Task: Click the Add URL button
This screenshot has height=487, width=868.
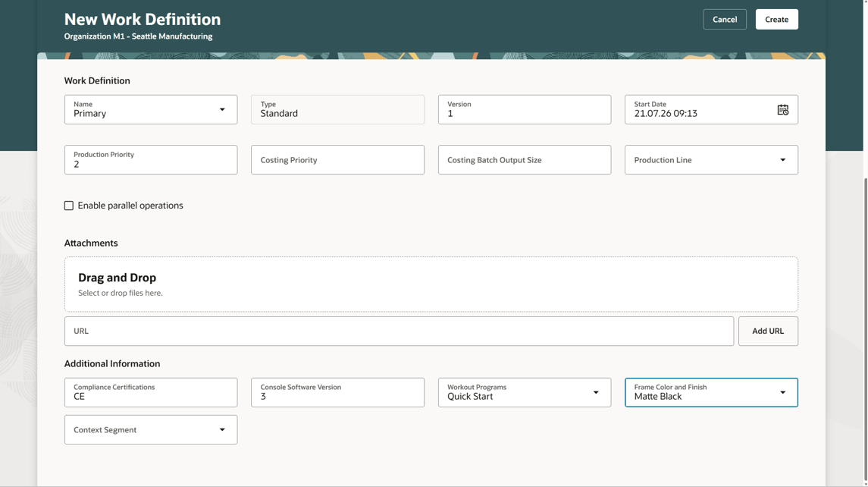Action: tap(768, 331)
